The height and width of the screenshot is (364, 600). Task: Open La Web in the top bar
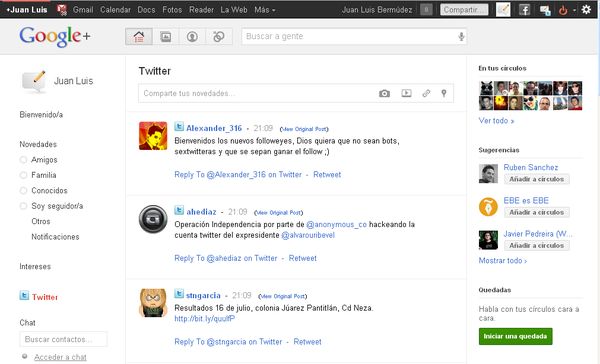(x=234, y=10)
